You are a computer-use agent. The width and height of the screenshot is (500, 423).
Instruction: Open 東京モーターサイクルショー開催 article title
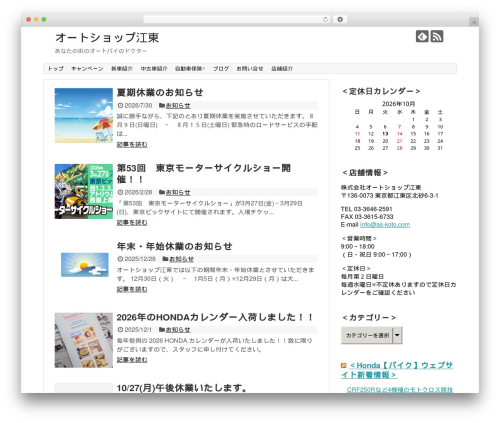pos(204,174)
